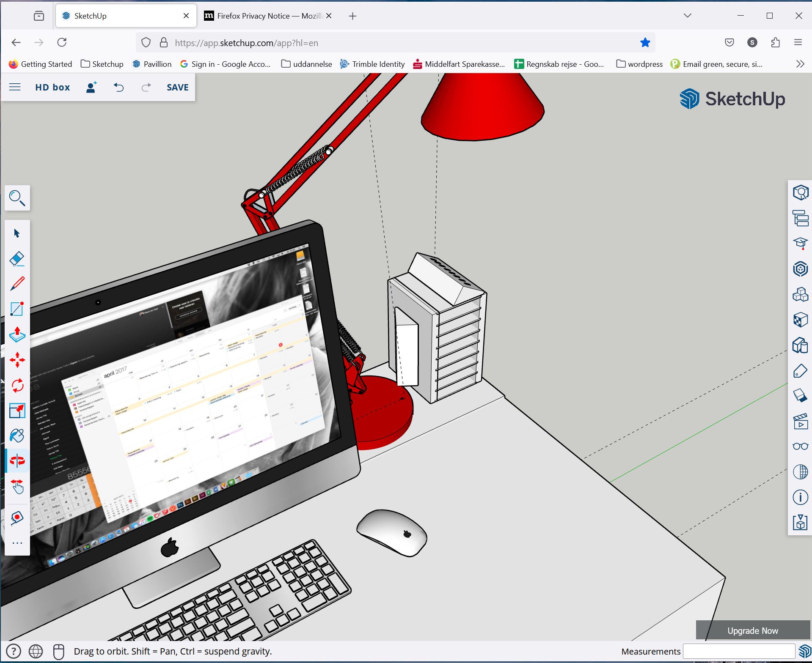Click the mouse icon in status bar

pos(59,651)
